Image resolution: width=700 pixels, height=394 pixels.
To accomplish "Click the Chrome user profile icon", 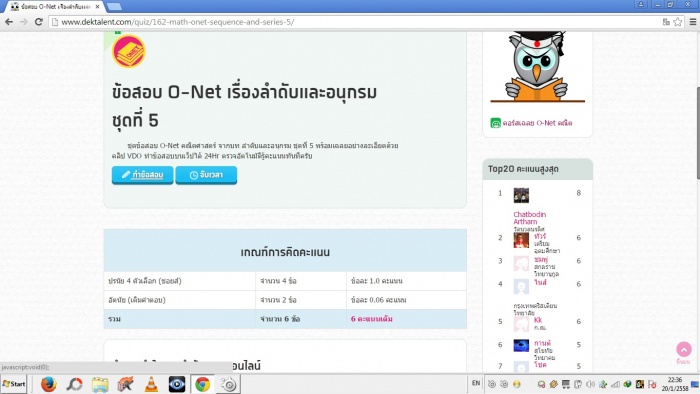I will pyautogui.click(x=641, y=4).
